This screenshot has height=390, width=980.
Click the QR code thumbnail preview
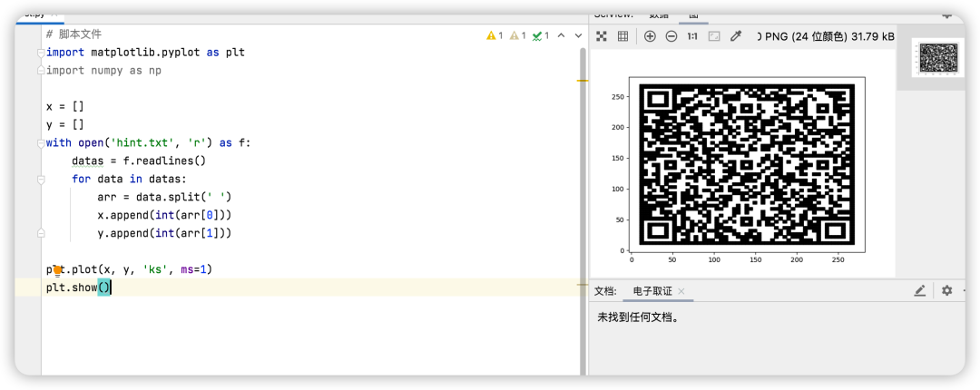tap(936, 57)
